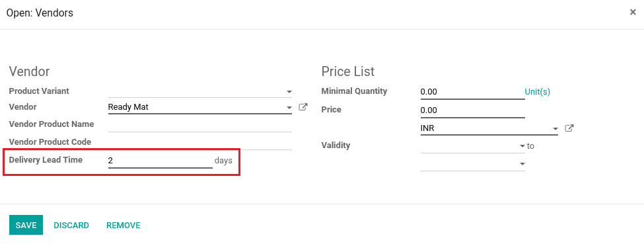Open external link icon beside INR currency
The height and width of the screenshot is (248, 644).
[569, 128]
